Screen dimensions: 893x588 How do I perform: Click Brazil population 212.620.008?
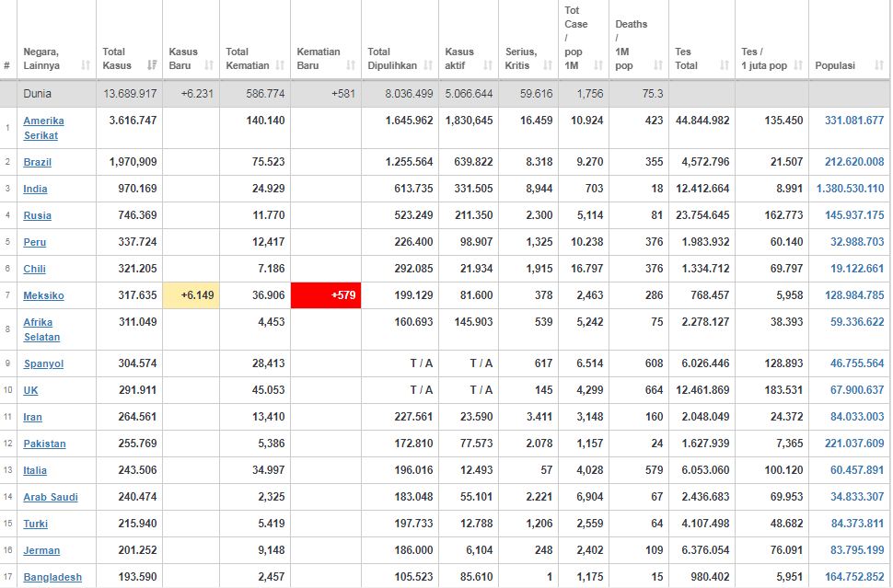pyautogui.click(x=854, y=162)
